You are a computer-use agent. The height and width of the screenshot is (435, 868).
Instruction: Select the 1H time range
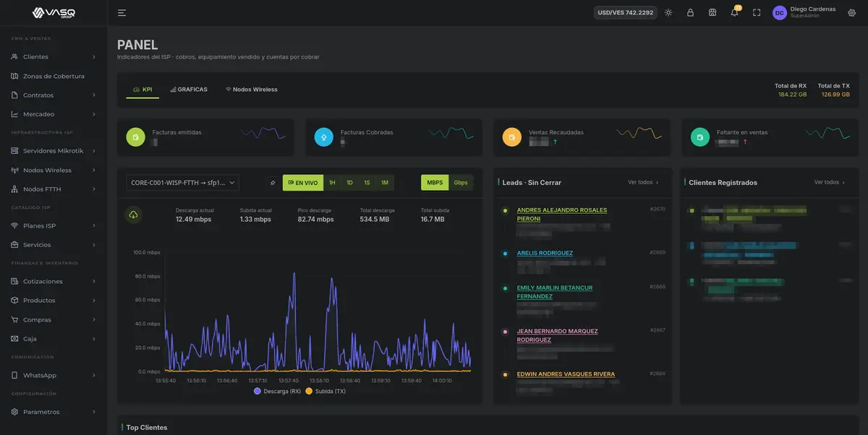[x=332, y=183]
